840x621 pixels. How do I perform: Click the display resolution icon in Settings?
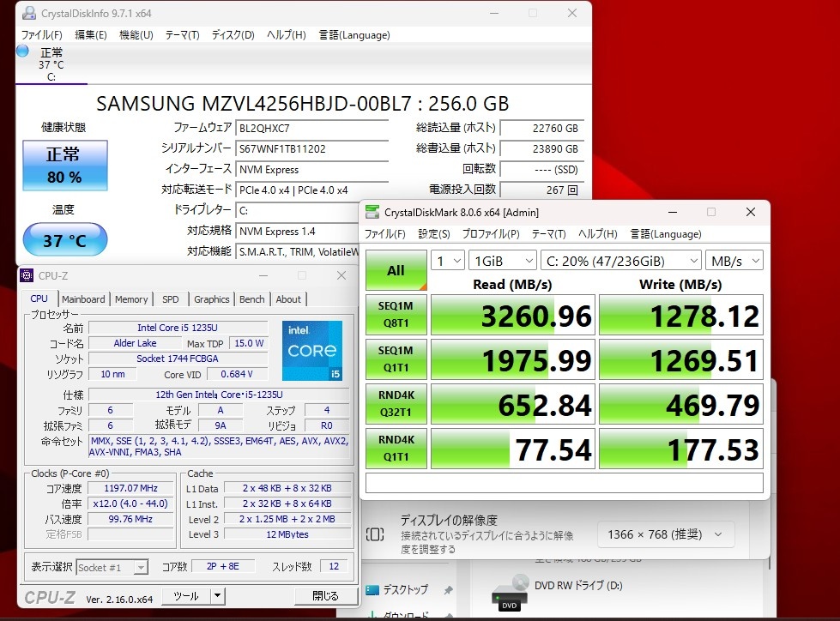(375, 534)
